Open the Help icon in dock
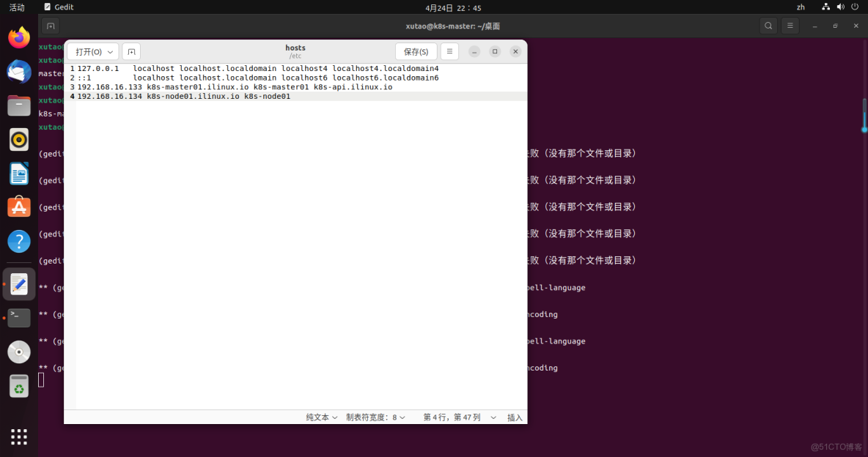Screen dimensions: 868x457 tap(19, 241)
